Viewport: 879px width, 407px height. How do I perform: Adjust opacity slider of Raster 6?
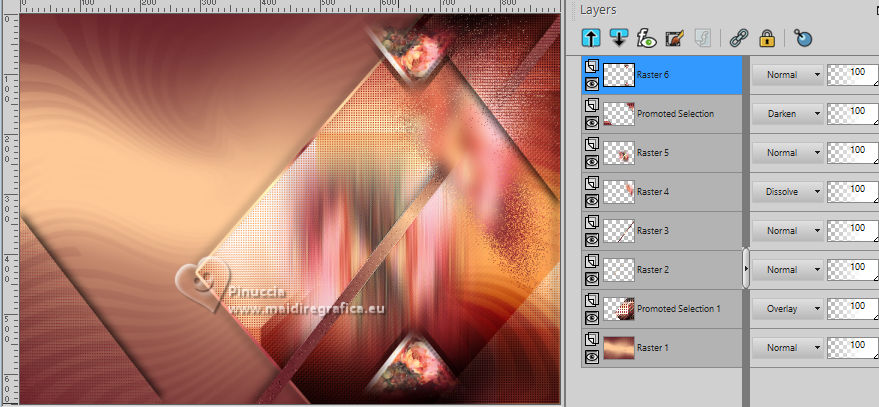click(x=853, y=75)
